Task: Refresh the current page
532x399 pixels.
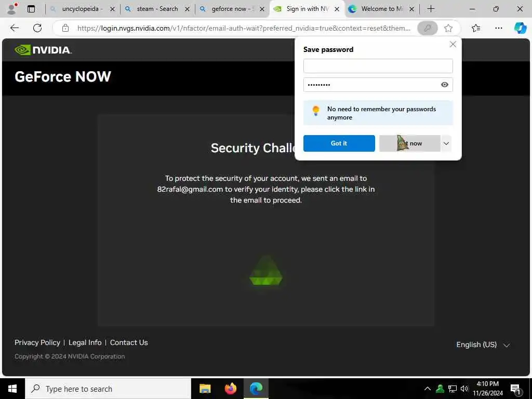Action: (x=37, y=28)
